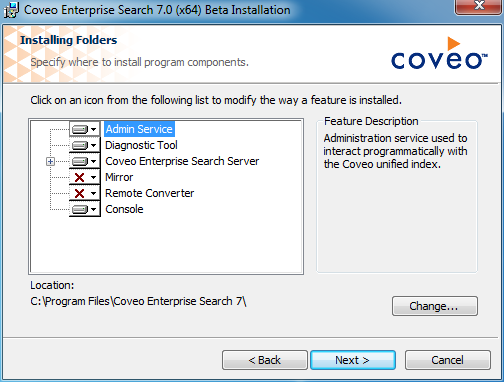Click the Admin Service drive icon
Viewport: 504px width, 382px height.
pos(80,129)
